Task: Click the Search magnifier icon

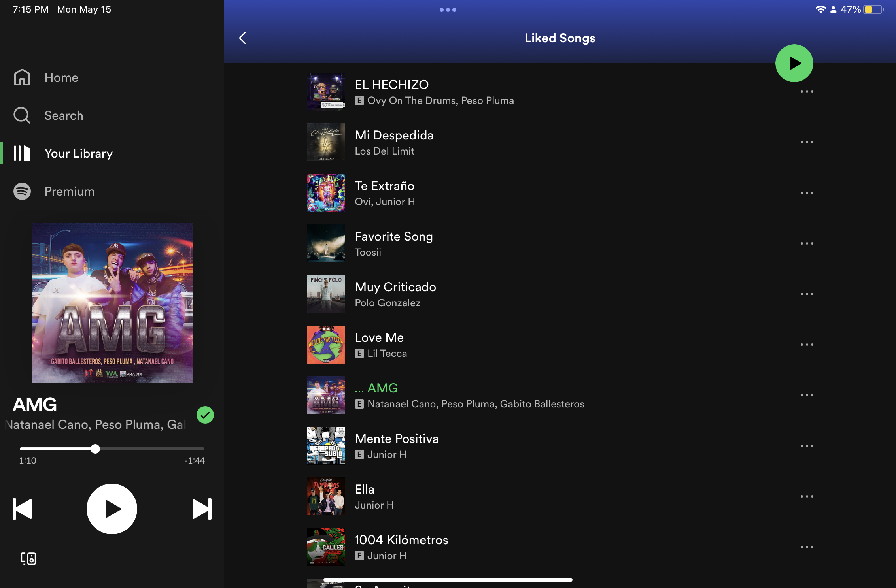Action: (x=22, y=115)
